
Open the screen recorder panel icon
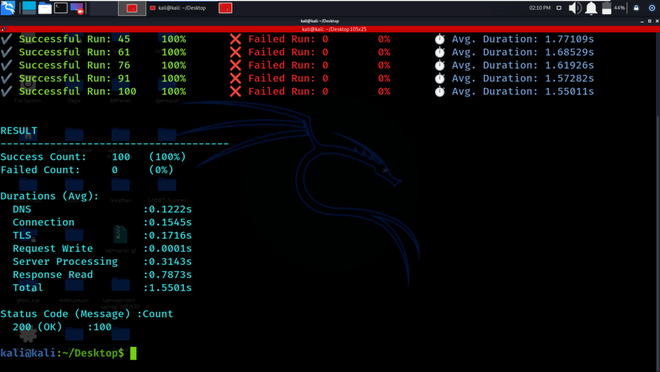(x=77, y=8)
